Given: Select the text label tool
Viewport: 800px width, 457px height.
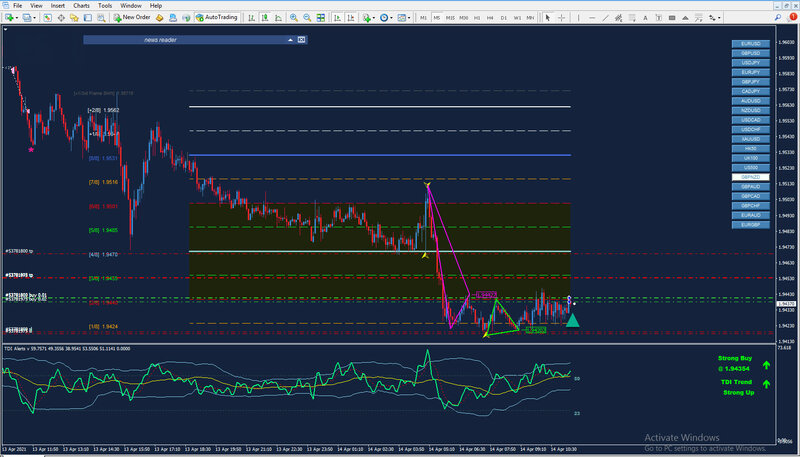Looking at the screenshot, I should point(659,18).
